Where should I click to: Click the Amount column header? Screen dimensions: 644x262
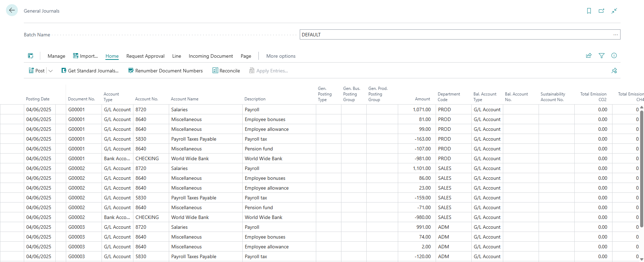click(x=423, y=99)
